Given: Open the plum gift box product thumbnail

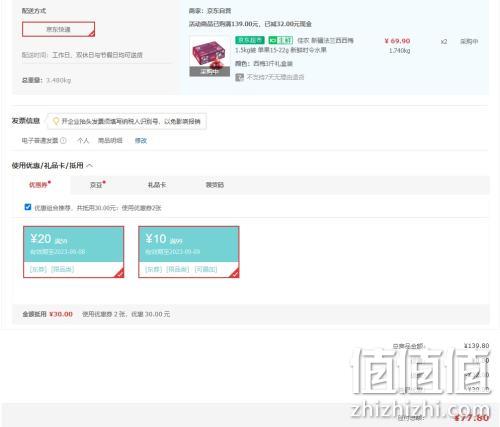Looking at the screenshot, I should coord(210,56).
